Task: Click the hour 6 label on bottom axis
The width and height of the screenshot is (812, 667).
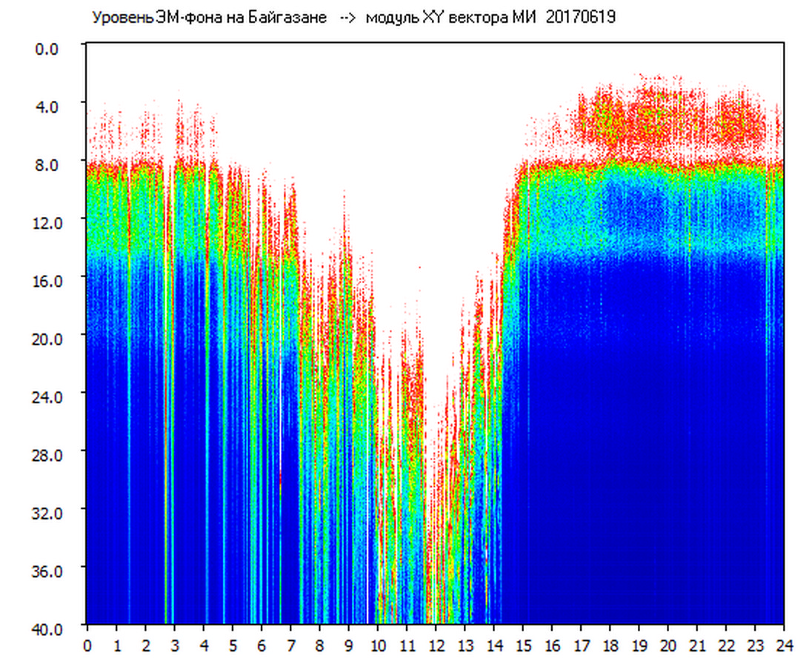Action: tap(262, 646)
